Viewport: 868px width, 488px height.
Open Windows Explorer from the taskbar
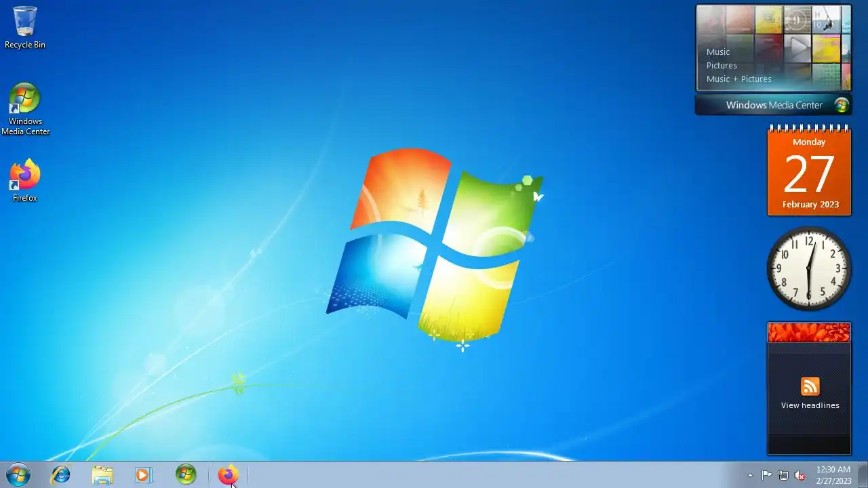[x=102, y=475]
